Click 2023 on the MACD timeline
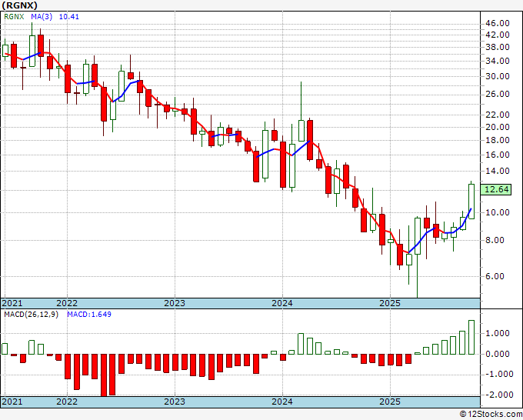This screenshot has height=420, width=523. tap(175, 402)
